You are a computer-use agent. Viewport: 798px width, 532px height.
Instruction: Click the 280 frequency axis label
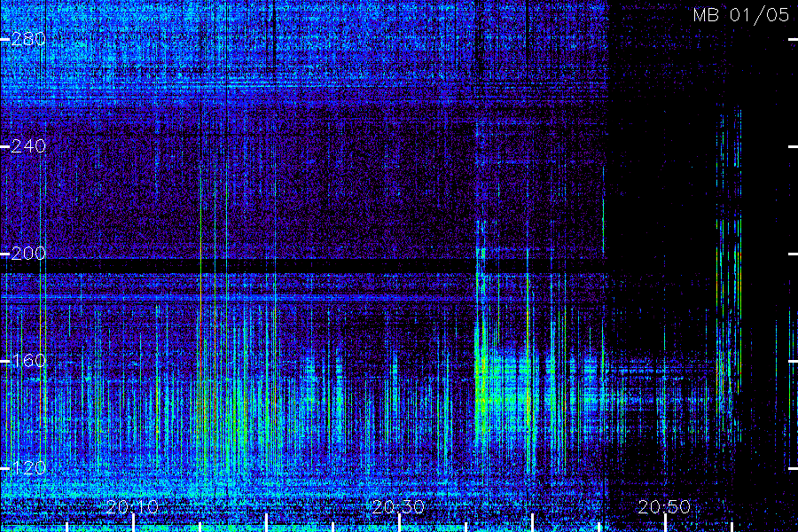(28, 39)
